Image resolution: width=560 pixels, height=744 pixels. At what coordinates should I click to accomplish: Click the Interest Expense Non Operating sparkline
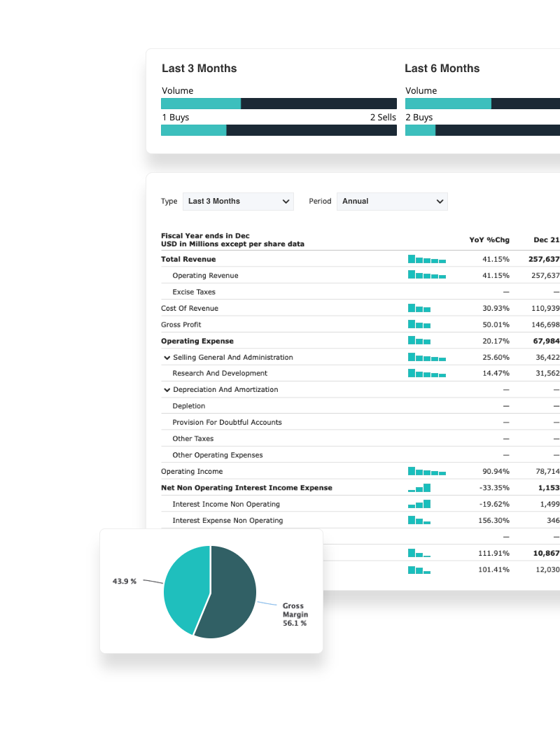click(419, 520)
